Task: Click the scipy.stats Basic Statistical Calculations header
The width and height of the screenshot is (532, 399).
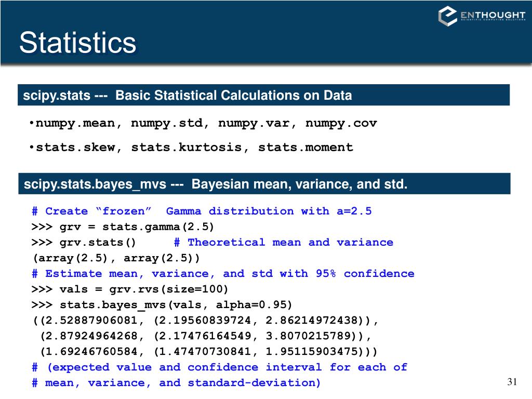Action: (263, 95)
